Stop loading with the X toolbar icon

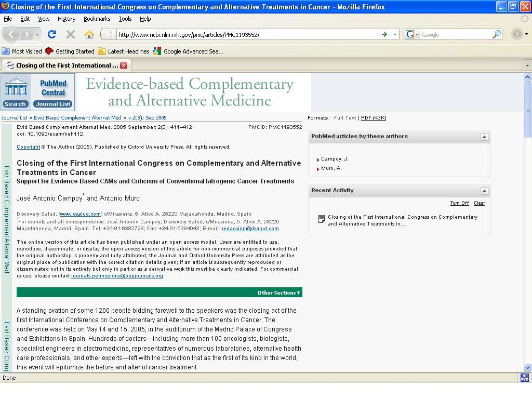pos(71,34)
